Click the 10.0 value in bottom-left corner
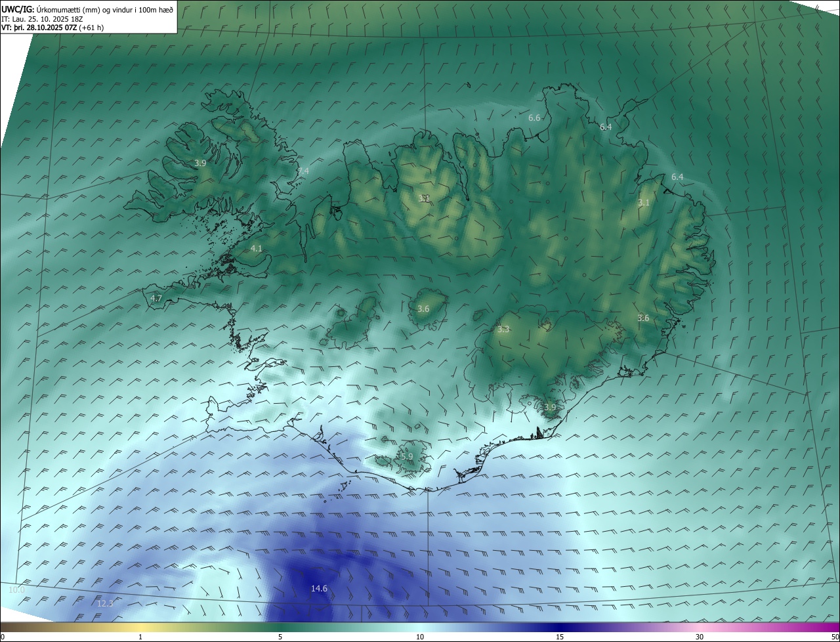 click(16, 590)
